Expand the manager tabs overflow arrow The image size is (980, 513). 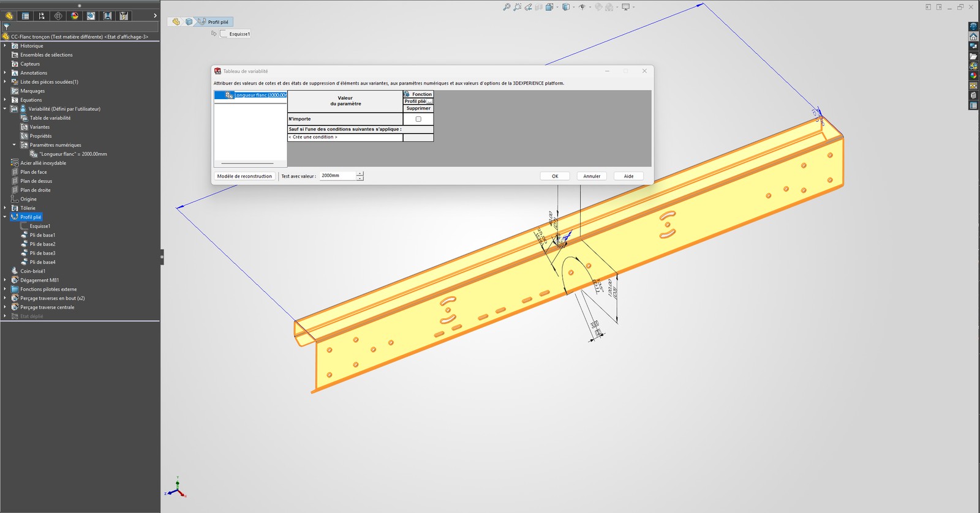[x=155, y=16]
